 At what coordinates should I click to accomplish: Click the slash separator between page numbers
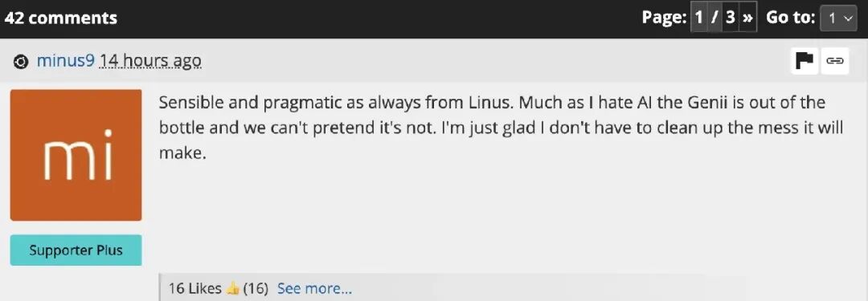coord(714,18)
